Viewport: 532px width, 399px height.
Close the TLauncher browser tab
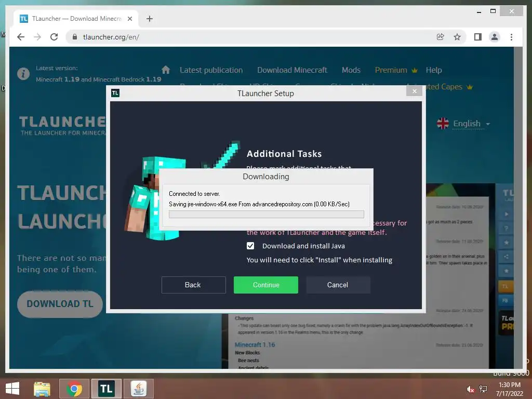point(129,19)
